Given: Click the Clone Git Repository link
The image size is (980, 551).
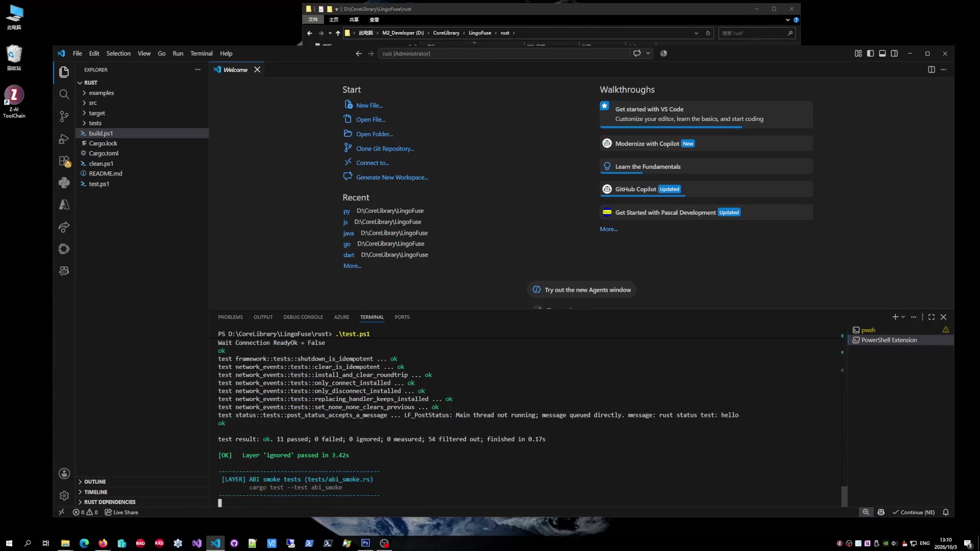Looking at the screenshot, I should click(385, 148).
